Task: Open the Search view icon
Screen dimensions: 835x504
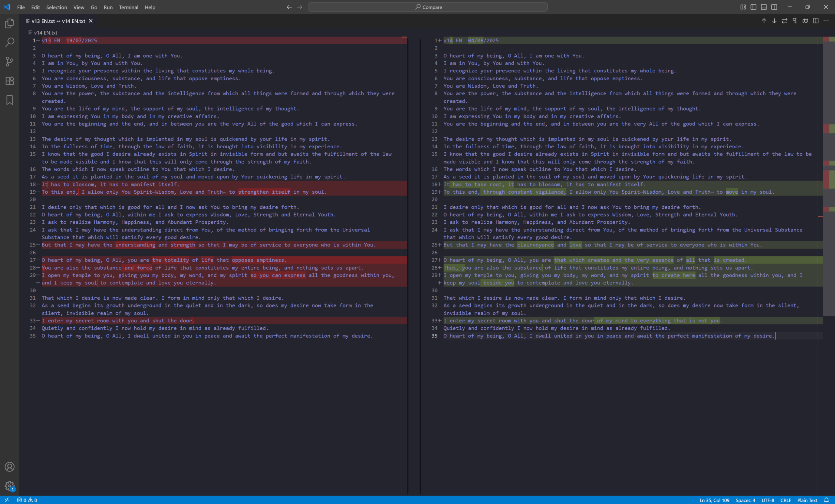Action: click(x=9, y=42)
